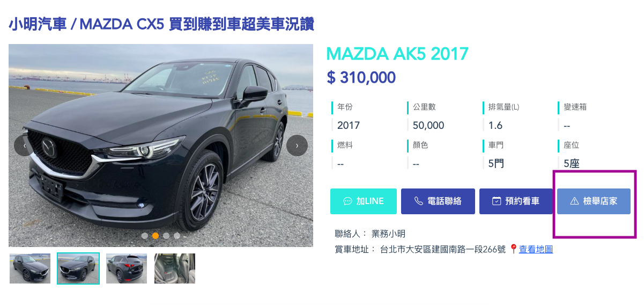Click the red map pin icon
The image size is (644, 305).
click(x=513, y=249)
